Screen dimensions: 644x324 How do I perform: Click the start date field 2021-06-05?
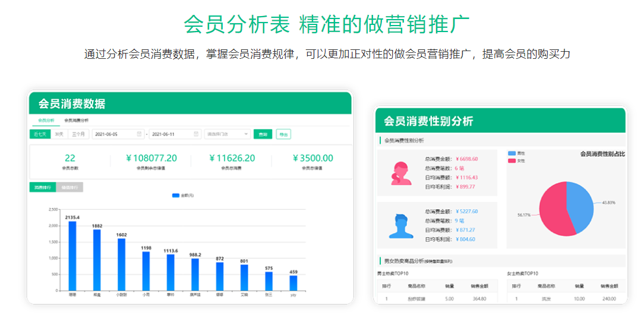point(118,134)
